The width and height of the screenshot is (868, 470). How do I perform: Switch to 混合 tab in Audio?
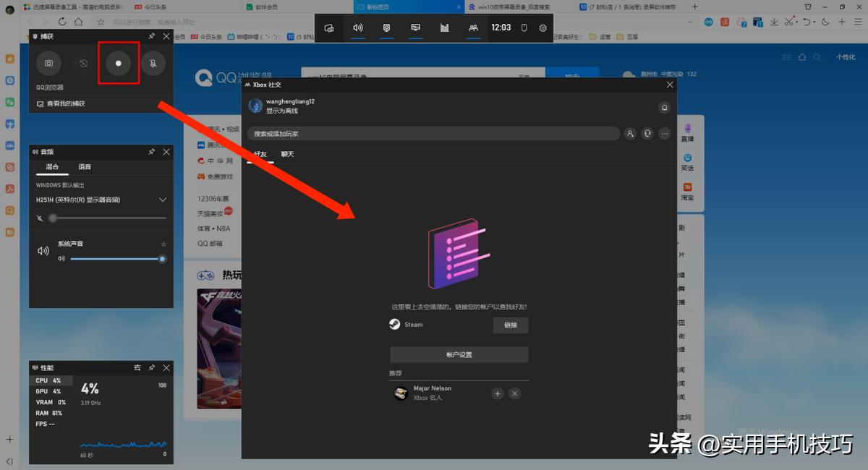pos(53,166)
